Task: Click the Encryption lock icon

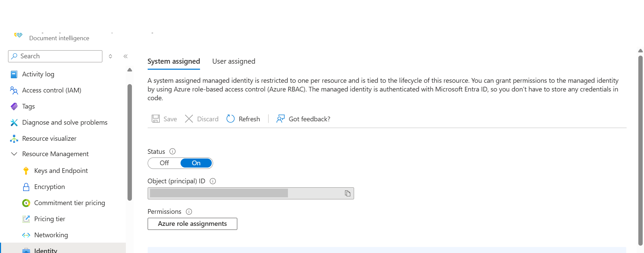Action: point(26,187)
